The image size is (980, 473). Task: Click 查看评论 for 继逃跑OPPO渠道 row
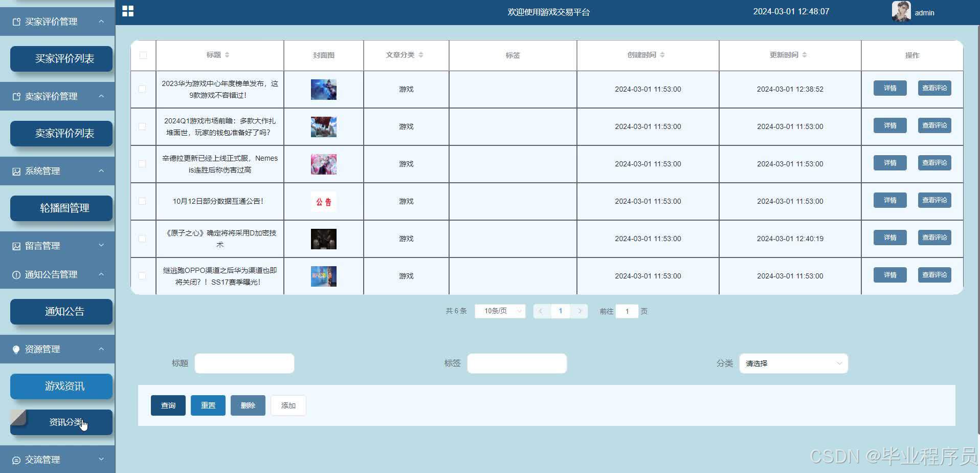[934, 275]
